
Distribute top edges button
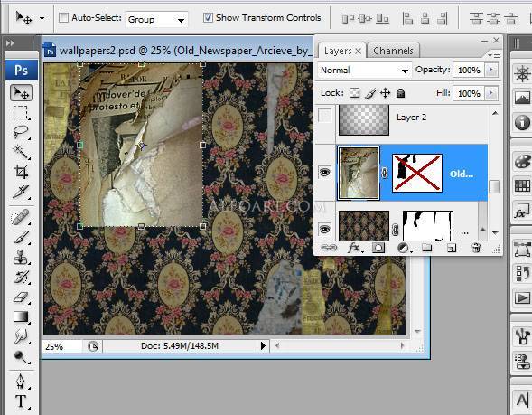(476, 18)
